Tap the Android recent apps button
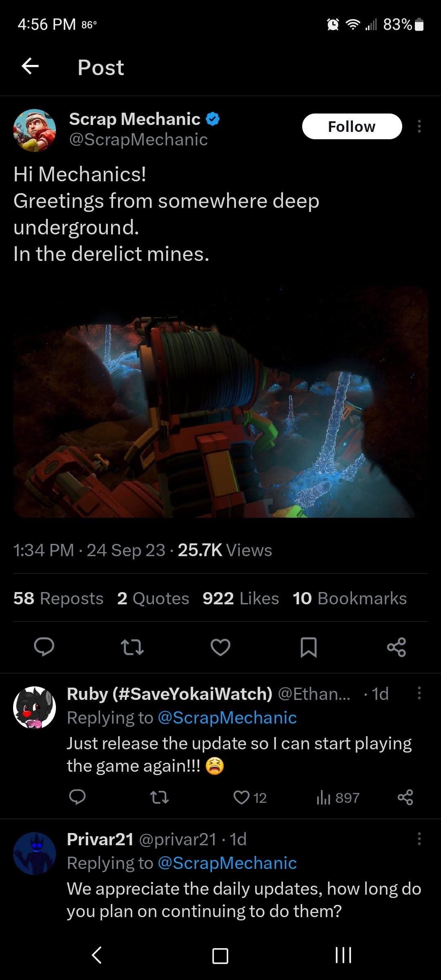441x980 pixels. coord(343,955)
